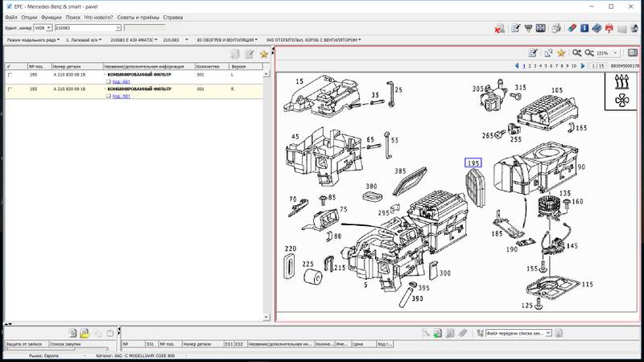Go to next diagram page arrow
Viewport: 644px width, 362px height.
coord(584,66)
